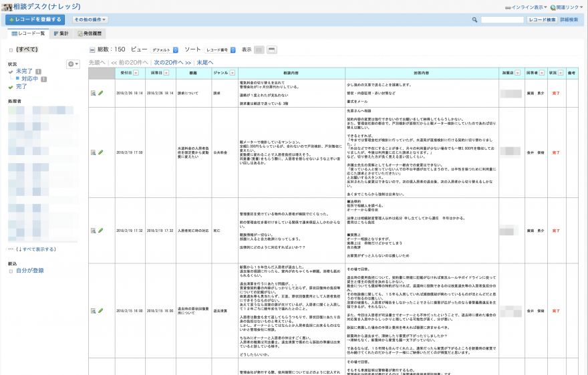Viewport: 588px width, 375px height.
Task: Open the 回答日 column filter arrow
Action: [166, 73]
